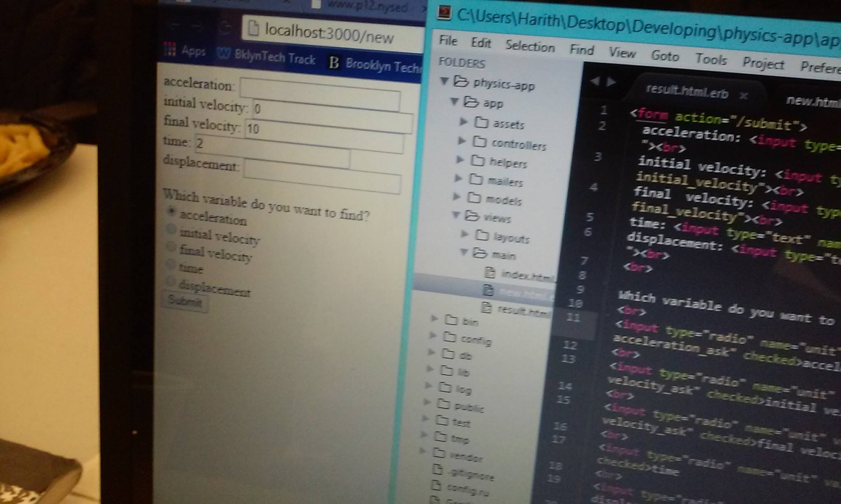The image size is (841, 504).
Task: Switch to the result.html.erb tab
Action: point(687,92)
